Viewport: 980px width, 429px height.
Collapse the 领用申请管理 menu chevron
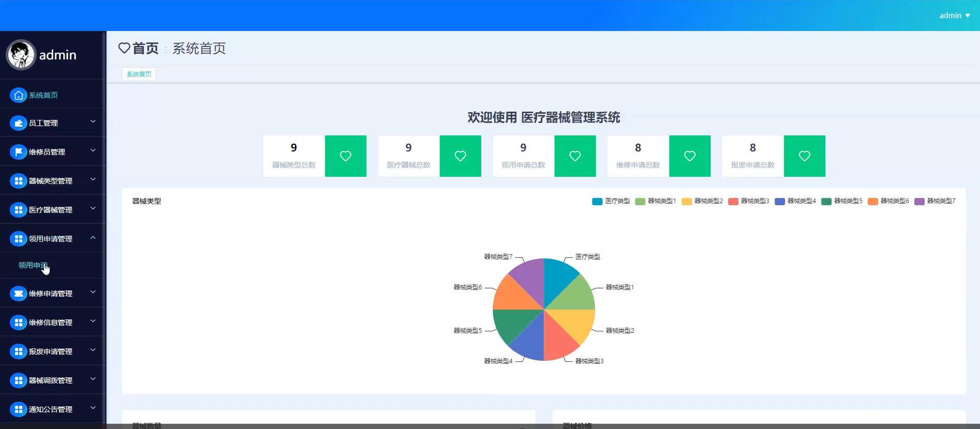[x=93, y=238]
